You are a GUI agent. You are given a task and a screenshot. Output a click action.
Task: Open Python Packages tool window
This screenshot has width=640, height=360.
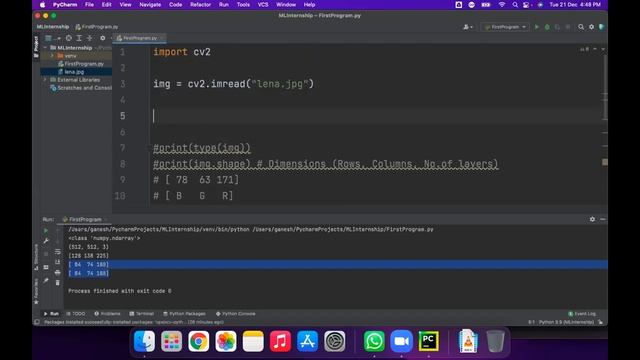point(184,313)
